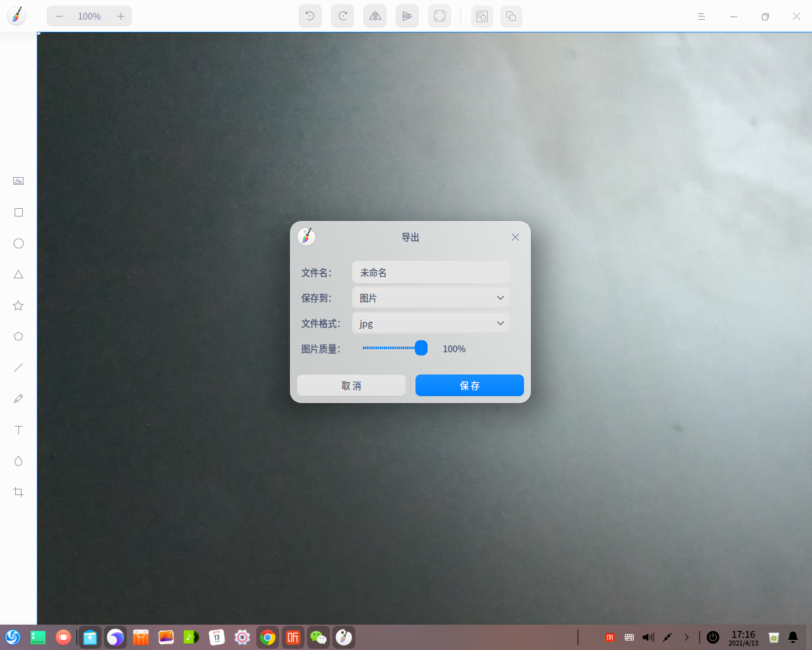Select the Polygon tool
This screenshot has height=650, width=812.
18,336
